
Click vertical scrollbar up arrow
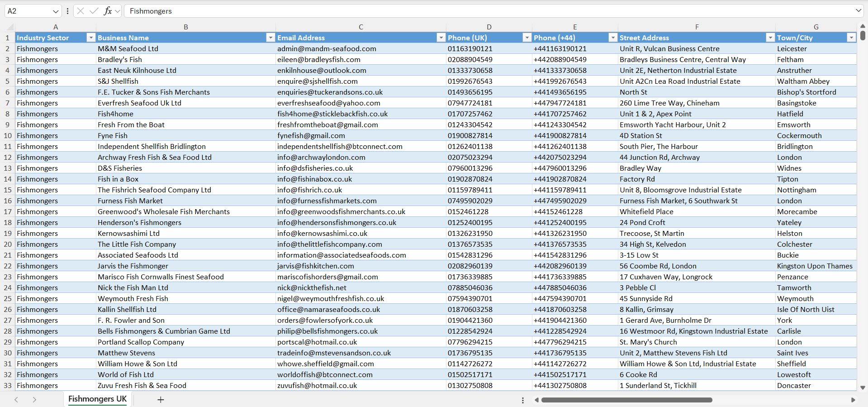point(863,26)
